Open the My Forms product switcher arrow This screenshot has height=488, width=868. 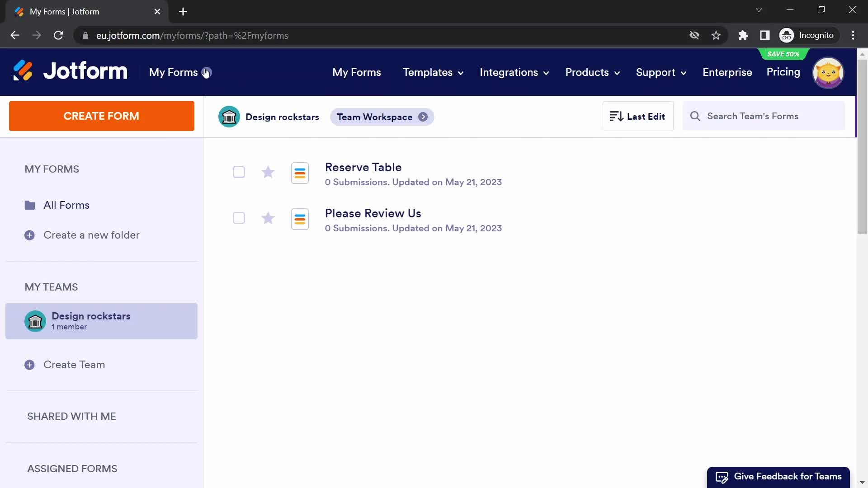[x=207, y=72]
